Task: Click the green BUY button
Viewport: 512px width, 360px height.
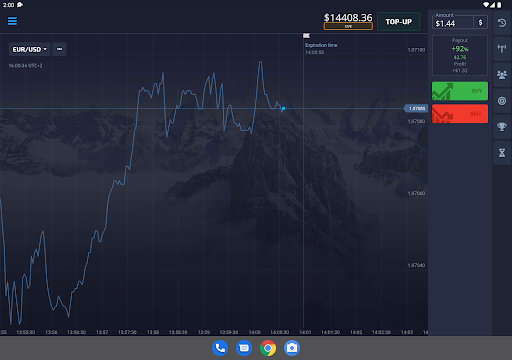Action: [460, 91]
